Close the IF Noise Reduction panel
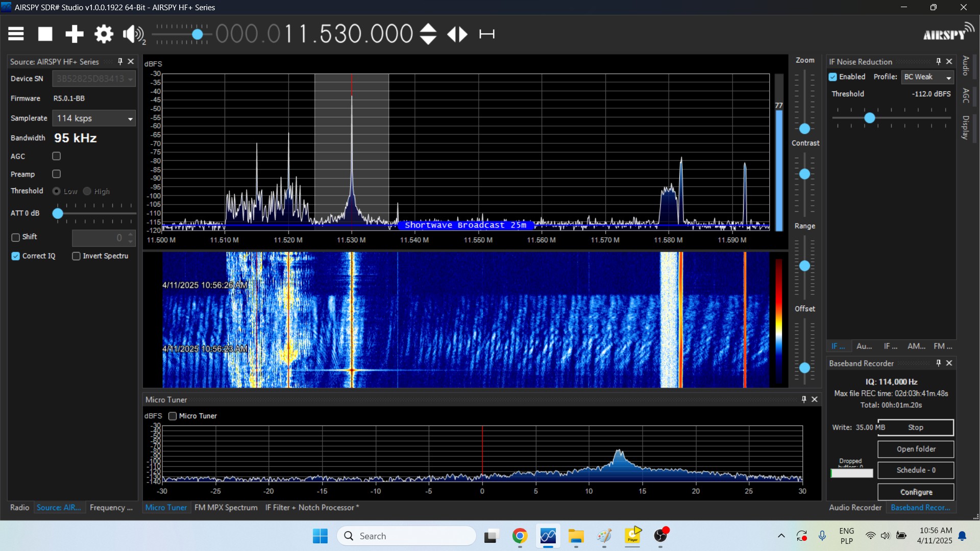Viewport: 980px width, 551px height. [x=949, y=61]
